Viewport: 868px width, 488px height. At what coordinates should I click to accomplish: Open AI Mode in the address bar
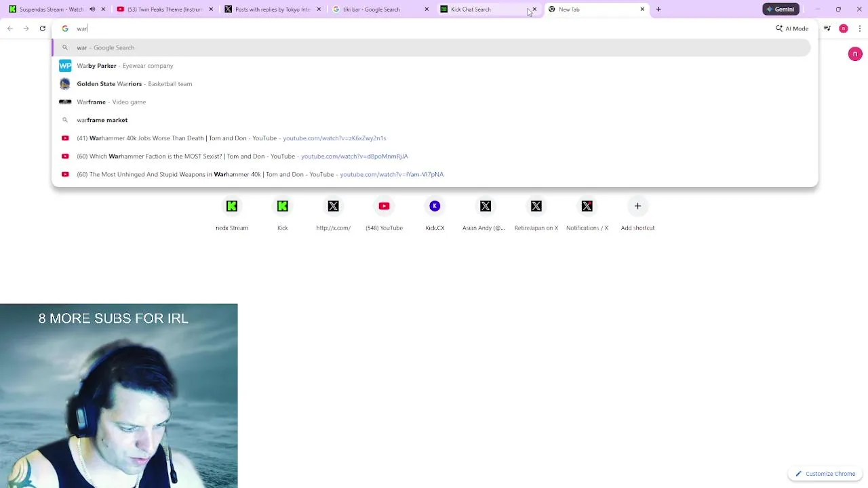coord(792,28)
